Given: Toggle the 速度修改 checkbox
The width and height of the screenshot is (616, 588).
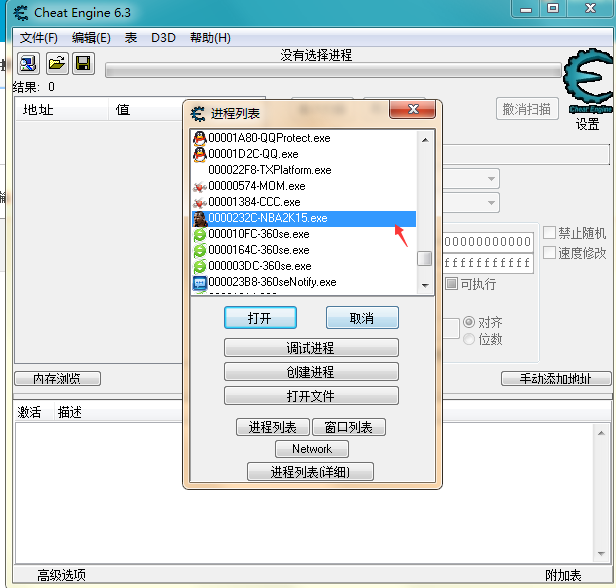Looking at the screenshot, I should pos(549,253).
